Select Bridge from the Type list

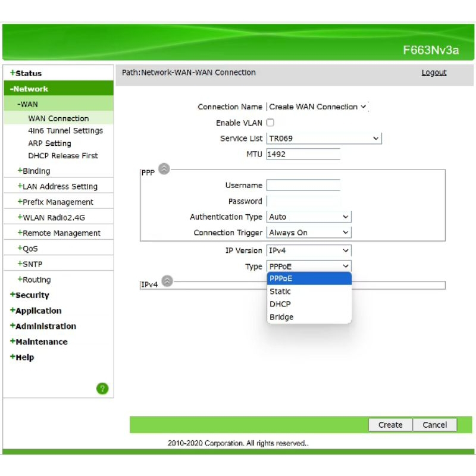click(281, 317)
